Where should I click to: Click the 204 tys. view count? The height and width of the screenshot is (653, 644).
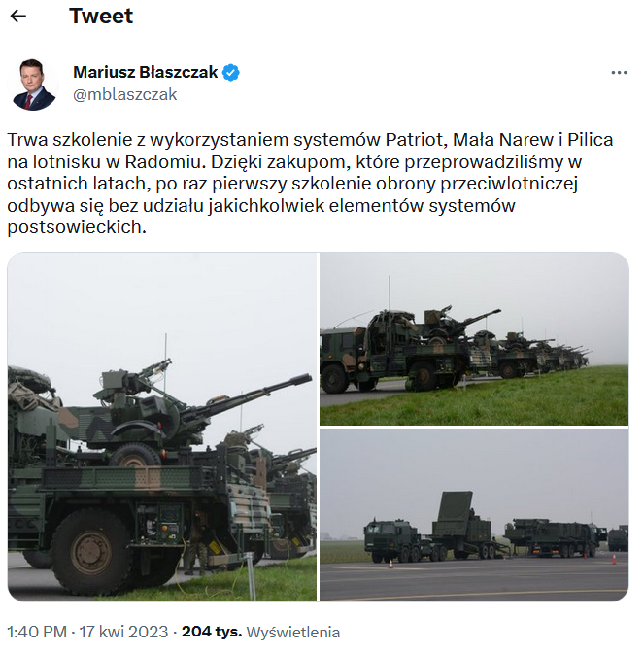(212, 632)
